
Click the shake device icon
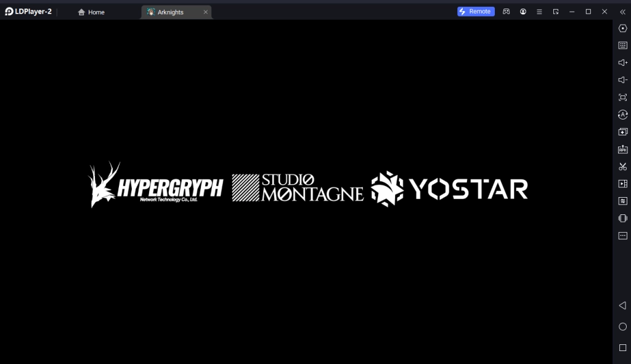(x=622, y=219)
